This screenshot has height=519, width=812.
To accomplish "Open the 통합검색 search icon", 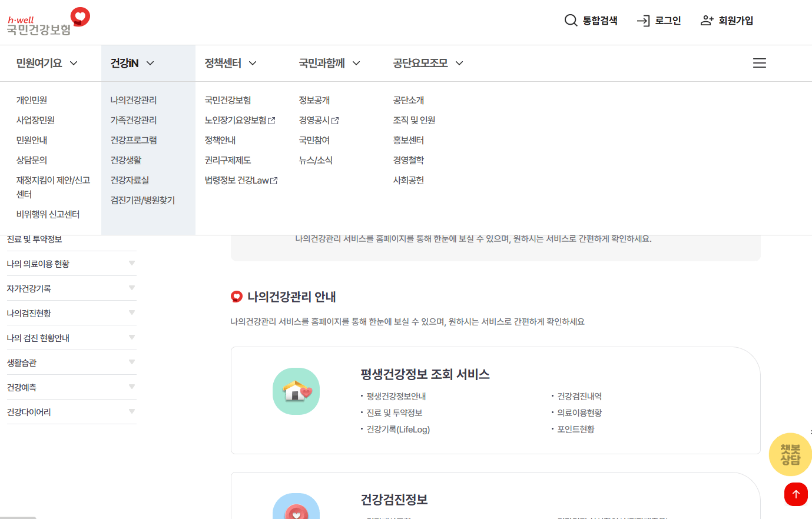I will (x=571, y=20).
